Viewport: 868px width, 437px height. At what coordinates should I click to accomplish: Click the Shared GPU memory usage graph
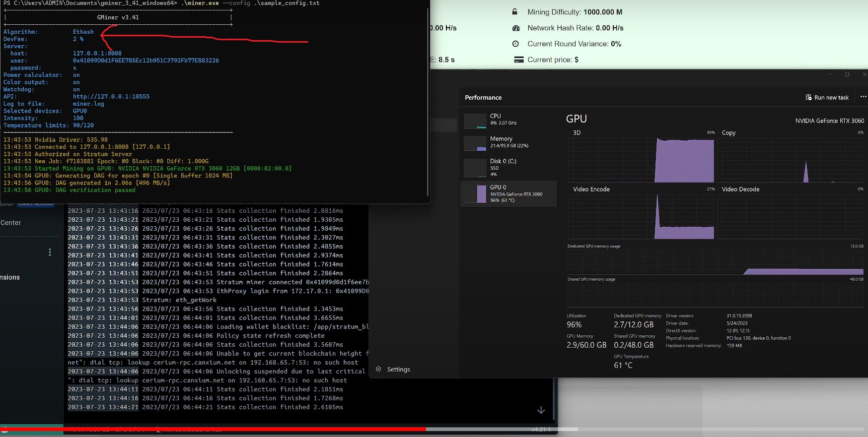click(715, 295)
